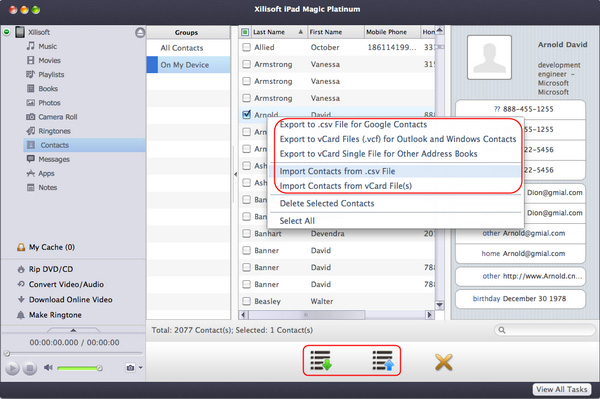Image resolution: width=600 pixels, height=399 pixels.
Task: Uncheck the Arnold David checkbox
Action: pyautogui.click(x=246, y=114)
